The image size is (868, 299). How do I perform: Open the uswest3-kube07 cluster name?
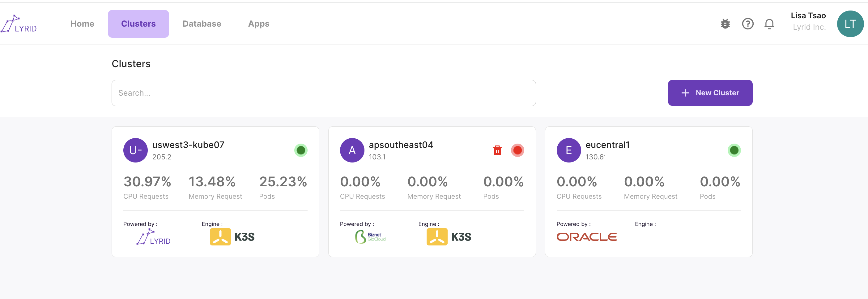point(188,145)
